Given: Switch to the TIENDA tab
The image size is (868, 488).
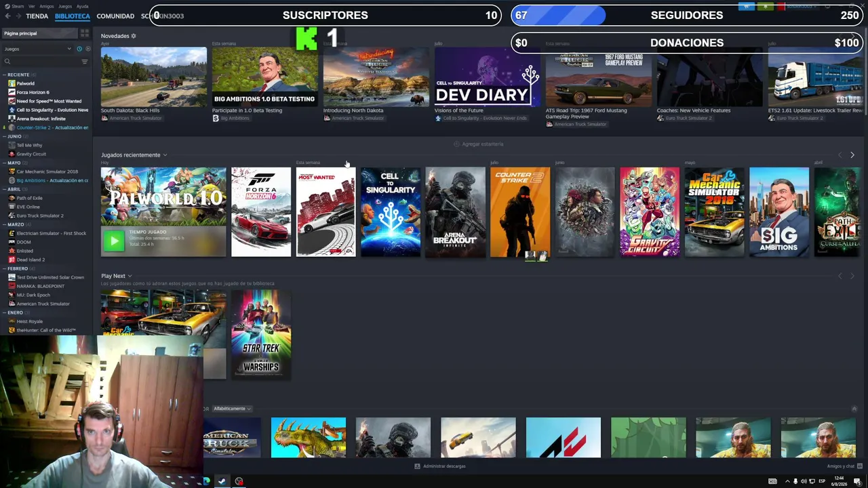Looking at the screenshot, I should pos(37,16).
